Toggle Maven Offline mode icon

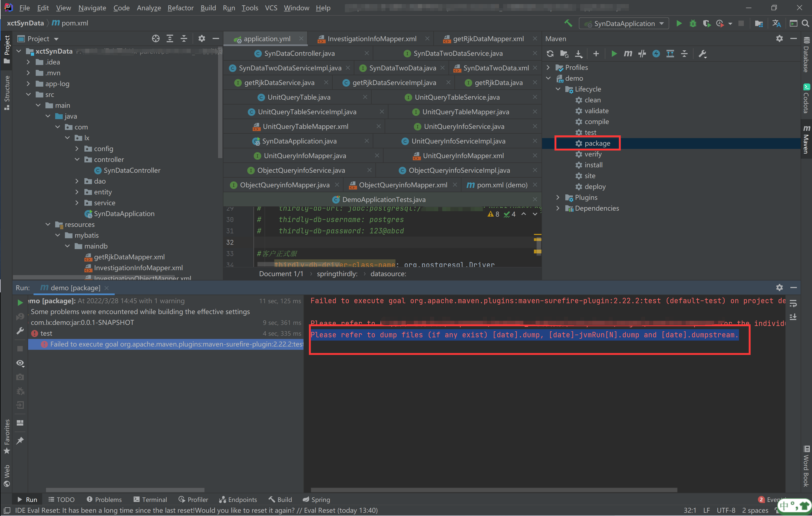click(642, 54)
